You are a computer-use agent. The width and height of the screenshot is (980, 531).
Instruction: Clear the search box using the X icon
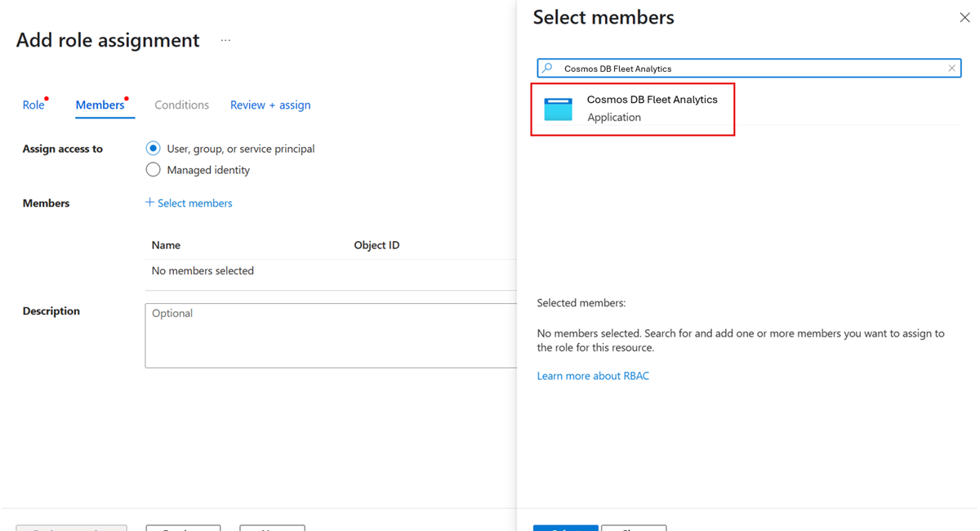coord(951,68)
